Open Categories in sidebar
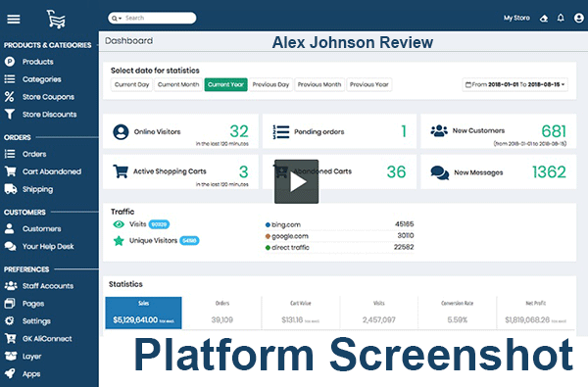 pyautogui.click(x=41, y=79)
